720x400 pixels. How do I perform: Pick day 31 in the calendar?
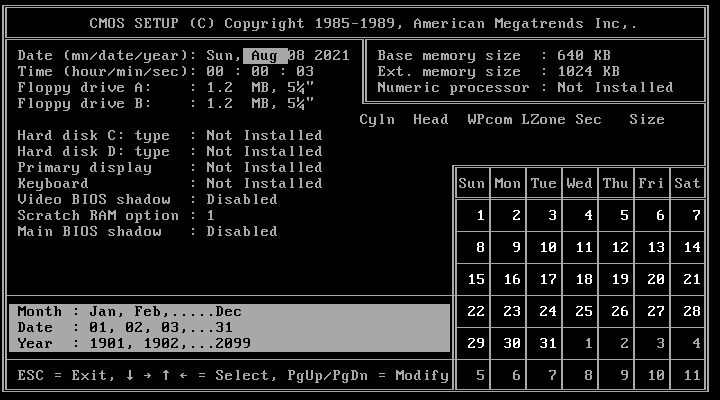pyautogui.click(x=545, y=344)
